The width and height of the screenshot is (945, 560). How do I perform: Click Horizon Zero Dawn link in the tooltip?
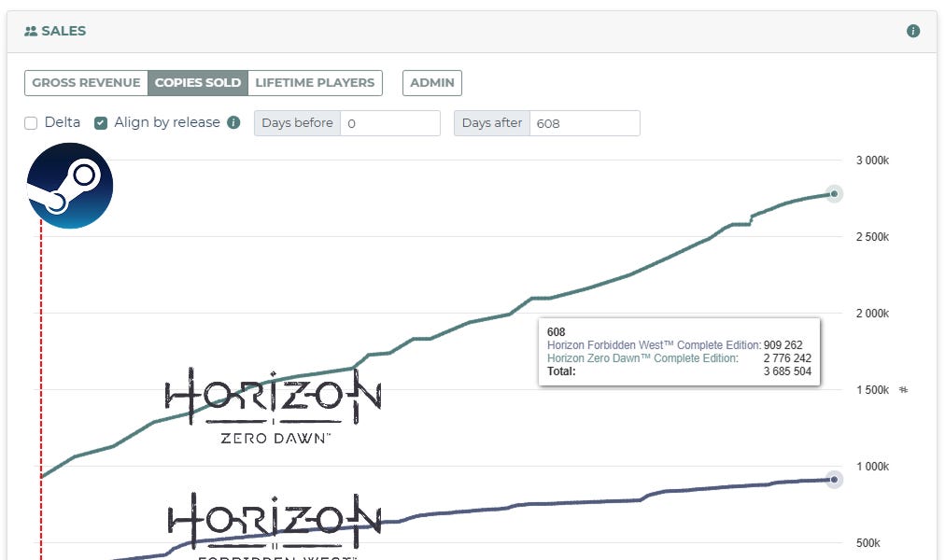point(644,357)
